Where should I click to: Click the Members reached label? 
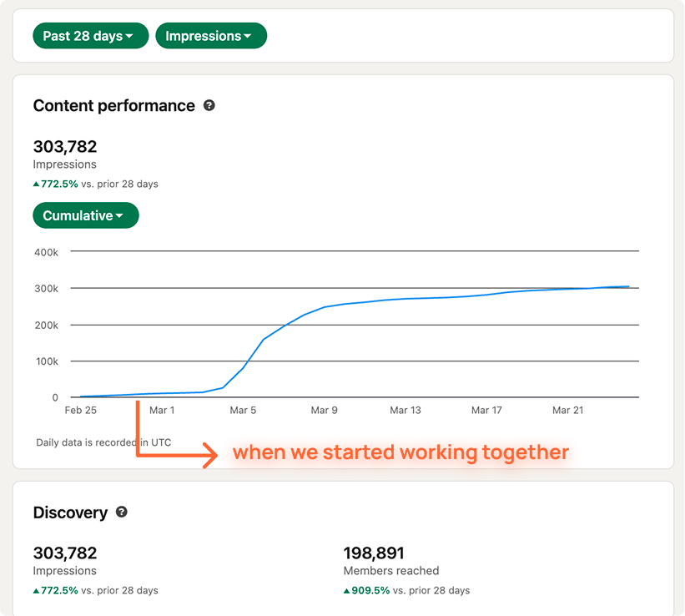coord(391,571)
